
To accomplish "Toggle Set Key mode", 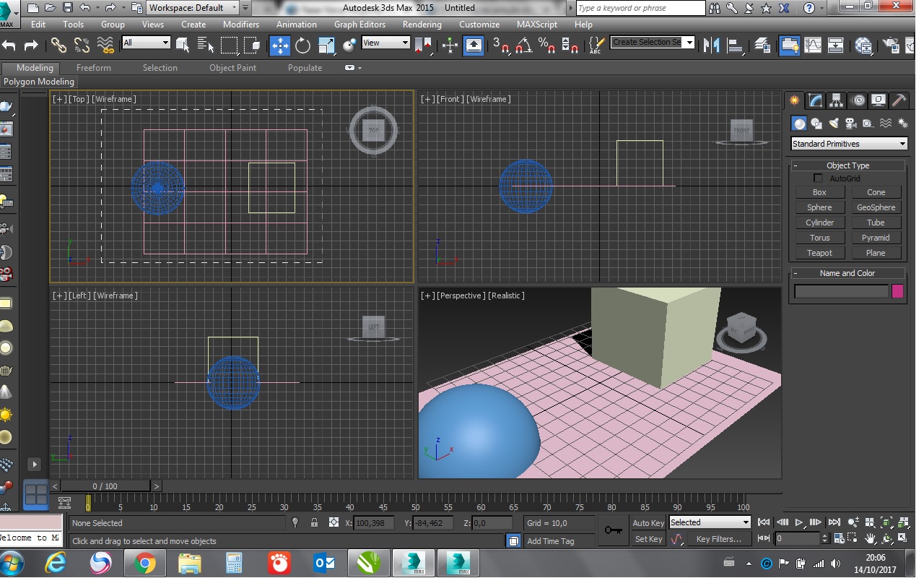I will (648, 539).
